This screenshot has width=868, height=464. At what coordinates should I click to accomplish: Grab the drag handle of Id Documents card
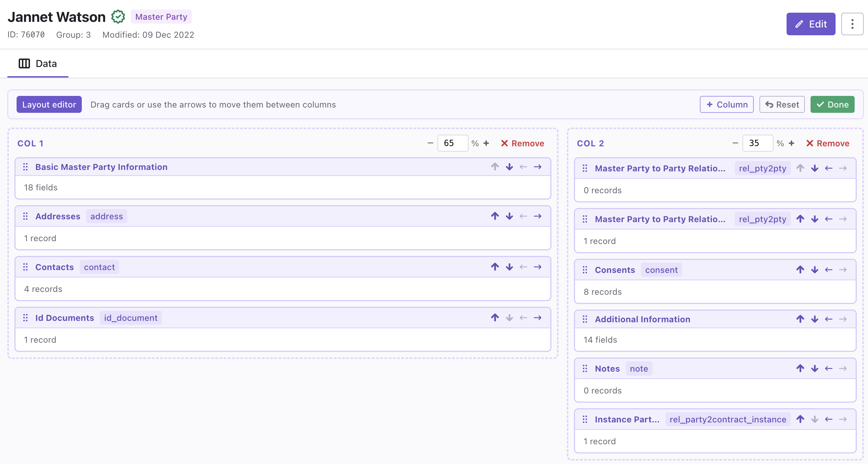[x=25, y=318]
